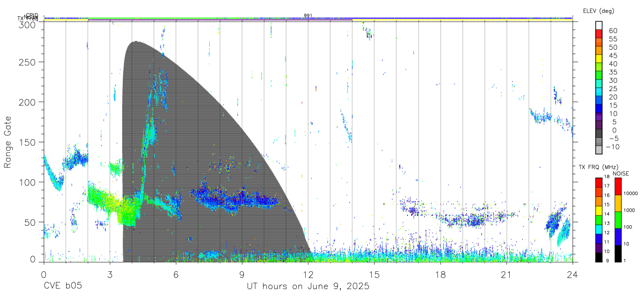
Task: Click the "50" tick on the ELEV bar
Action: pos(613,48)
